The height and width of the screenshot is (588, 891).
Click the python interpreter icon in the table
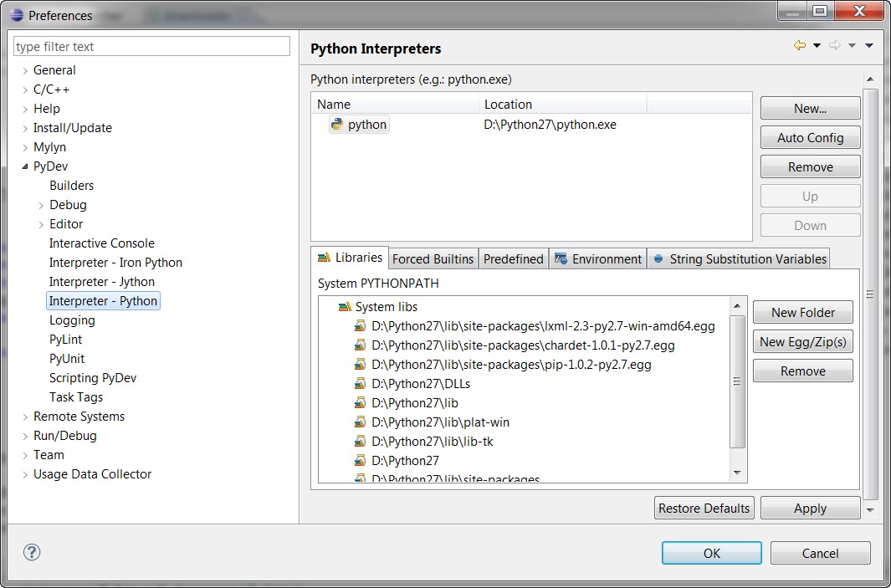pyautogui.click(x=337, y=125)
